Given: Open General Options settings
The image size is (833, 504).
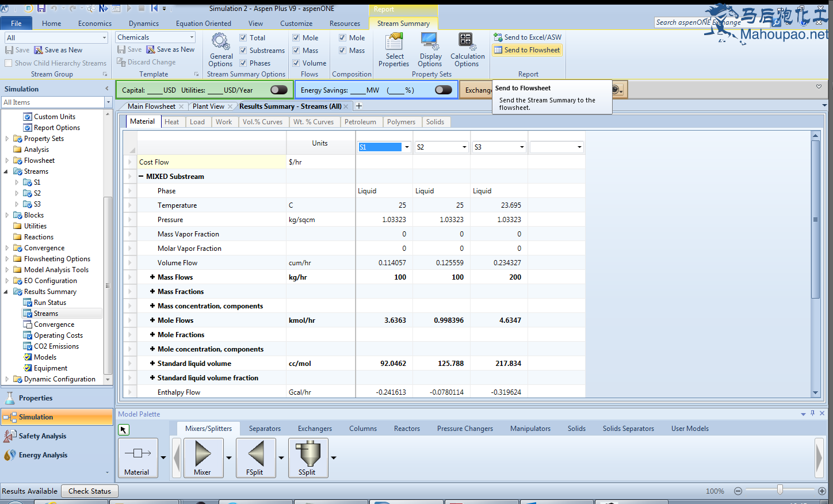Looking at the screenshot, I should click(221, 50).
